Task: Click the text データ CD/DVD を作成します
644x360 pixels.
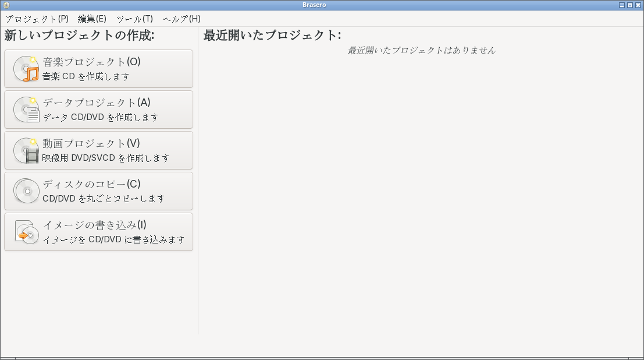Action: [101, 117]
